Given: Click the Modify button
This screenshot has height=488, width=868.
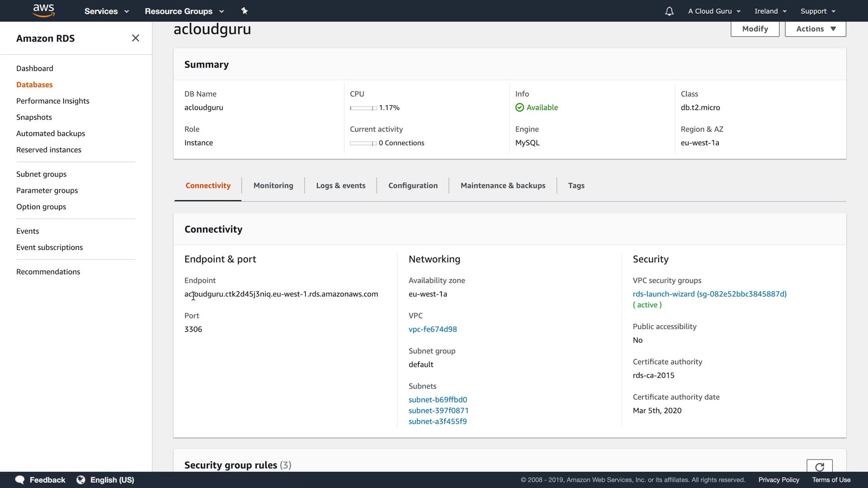Looking at the screenshot, I should [755, 29].
